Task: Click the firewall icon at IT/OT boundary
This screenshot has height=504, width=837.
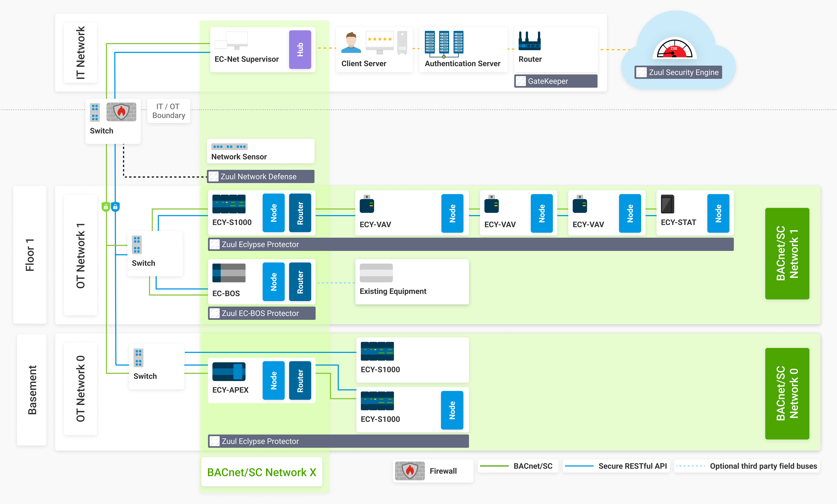Action: pos(121,112)
